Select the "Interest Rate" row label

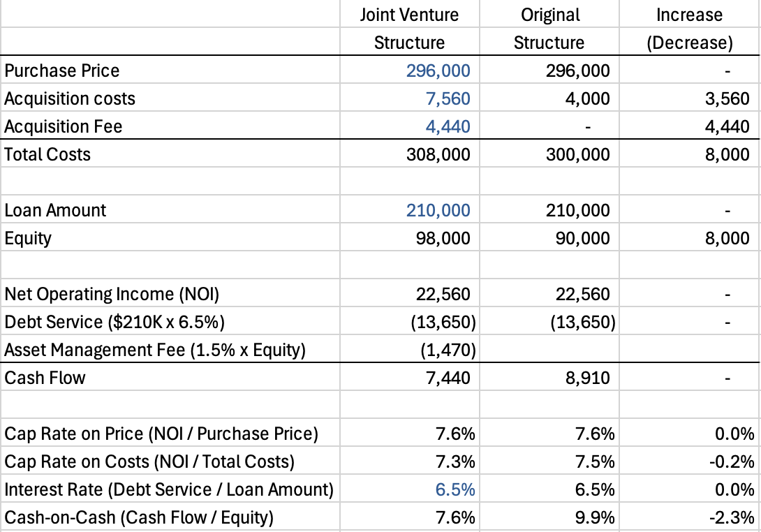[x=169, y=489]
